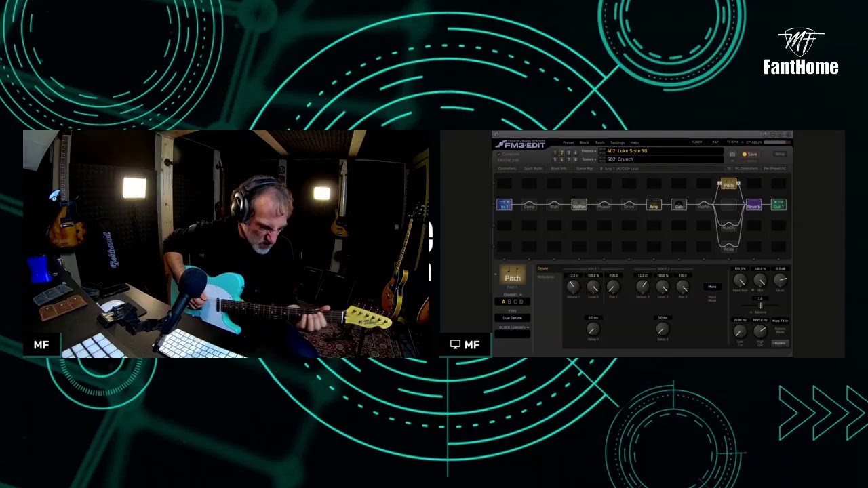Image resolution: width=868 pixels, height=488 pixels.
Task: Select channel A
Action: click(504, 302)
